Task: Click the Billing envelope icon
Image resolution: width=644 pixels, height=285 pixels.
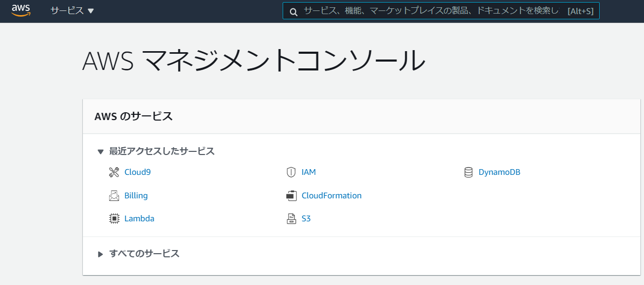Action: 114,196
